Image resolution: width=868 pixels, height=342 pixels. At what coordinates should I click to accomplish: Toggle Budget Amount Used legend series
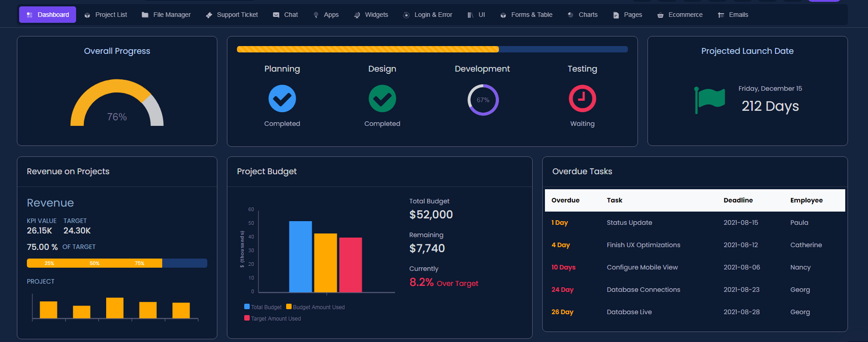point(315,307)
